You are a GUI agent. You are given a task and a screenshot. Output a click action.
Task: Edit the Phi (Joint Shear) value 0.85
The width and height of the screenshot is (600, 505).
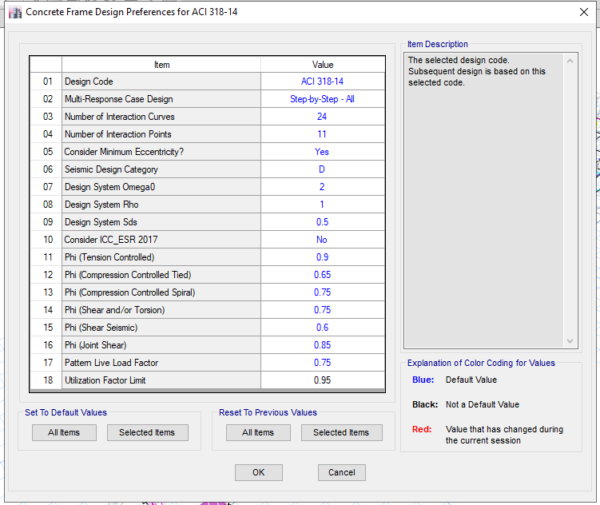click(x=323, y=345)
